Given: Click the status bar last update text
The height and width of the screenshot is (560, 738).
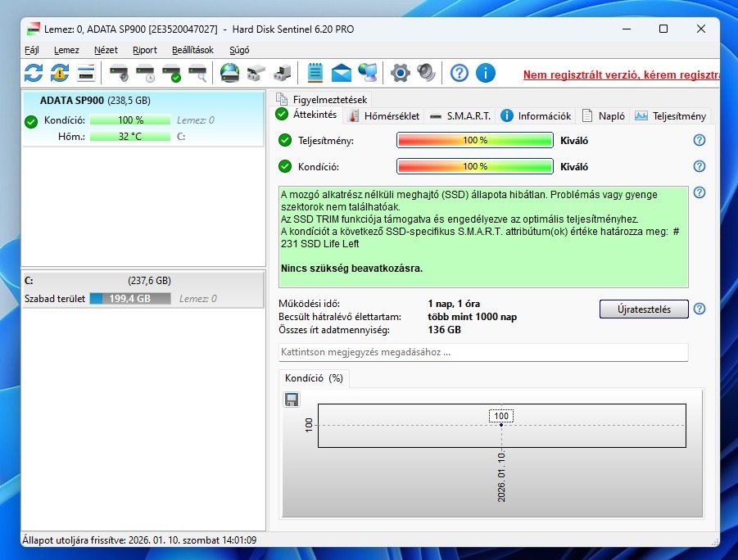Looking at the screenshot, I should point(139,540).
